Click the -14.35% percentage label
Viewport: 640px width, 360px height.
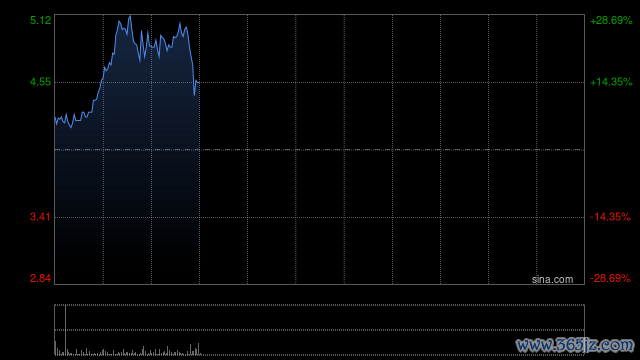point(610,217)
